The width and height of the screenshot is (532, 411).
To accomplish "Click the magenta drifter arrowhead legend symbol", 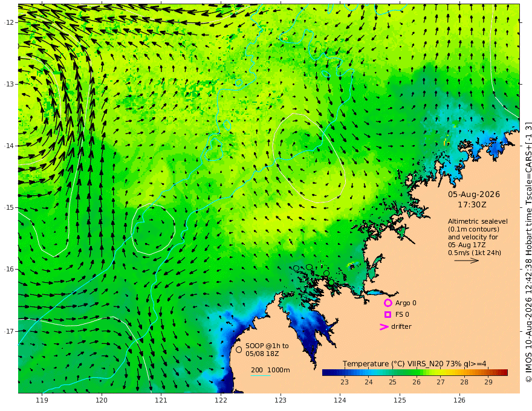I will point(384,327).
